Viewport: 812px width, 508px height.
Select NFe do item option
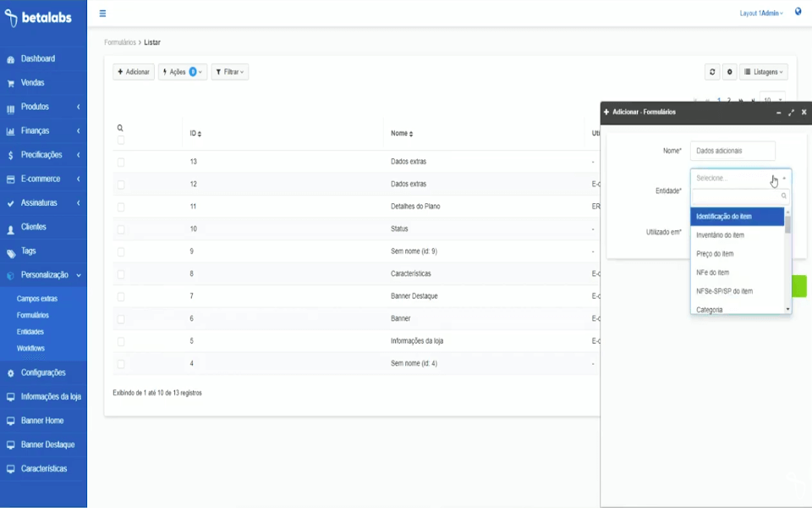tap(737, 273)
